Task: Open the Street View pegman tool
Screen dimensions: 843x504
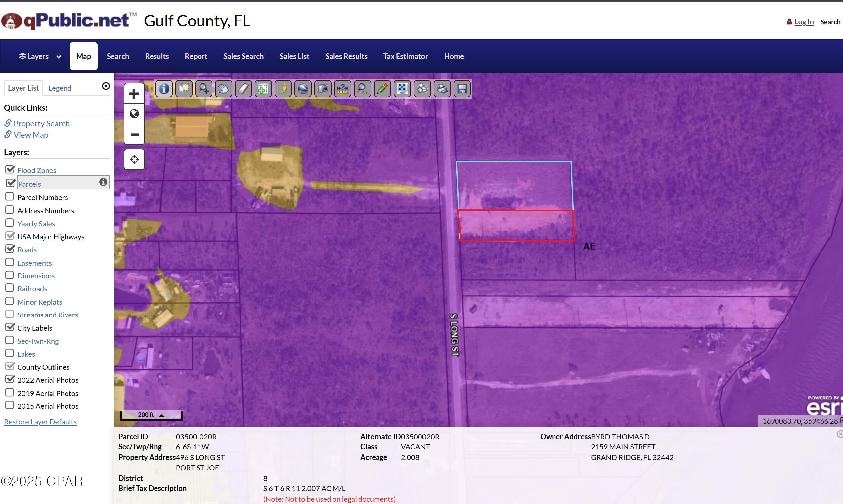Action: pos(283,89)
